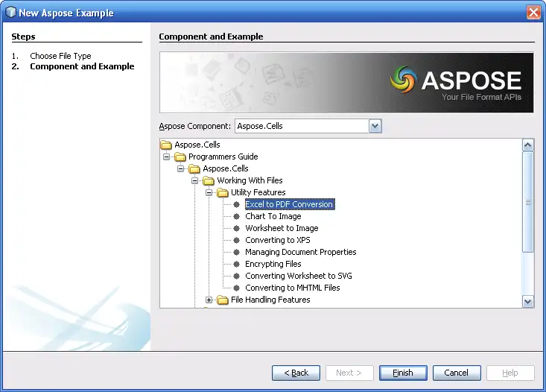This screenshot has height=392, width=546.
Task: Click the bullet icon beside Encrypting Files
Action: [x=236, y=264]
